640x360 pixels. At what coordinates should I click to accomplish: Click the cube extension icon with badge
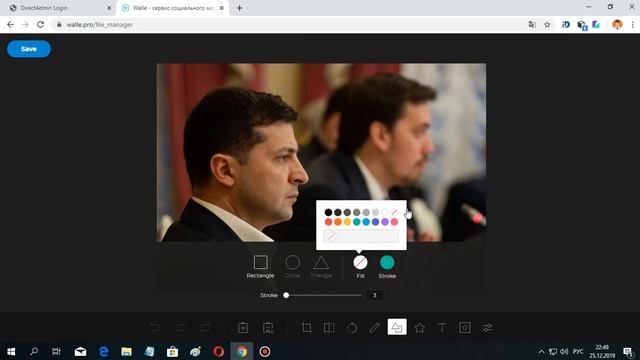click(582, 25)
